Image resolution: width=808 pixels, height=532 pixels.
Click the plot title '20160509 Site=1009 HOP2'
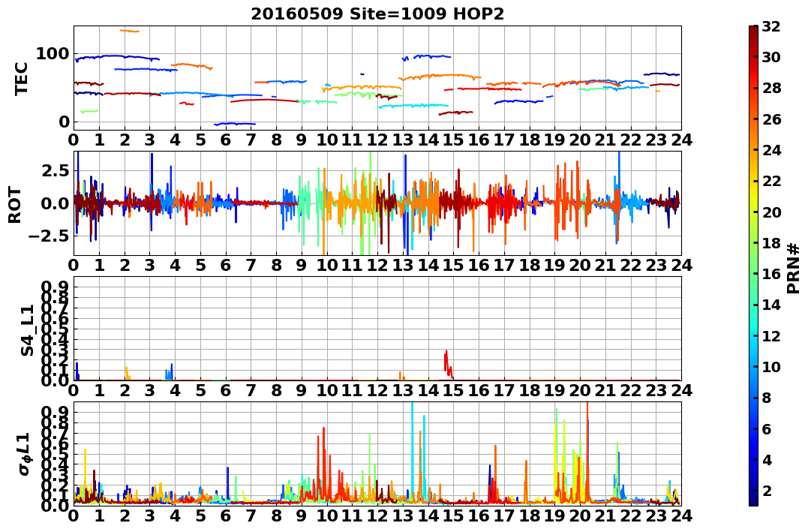tap(377, 14)
